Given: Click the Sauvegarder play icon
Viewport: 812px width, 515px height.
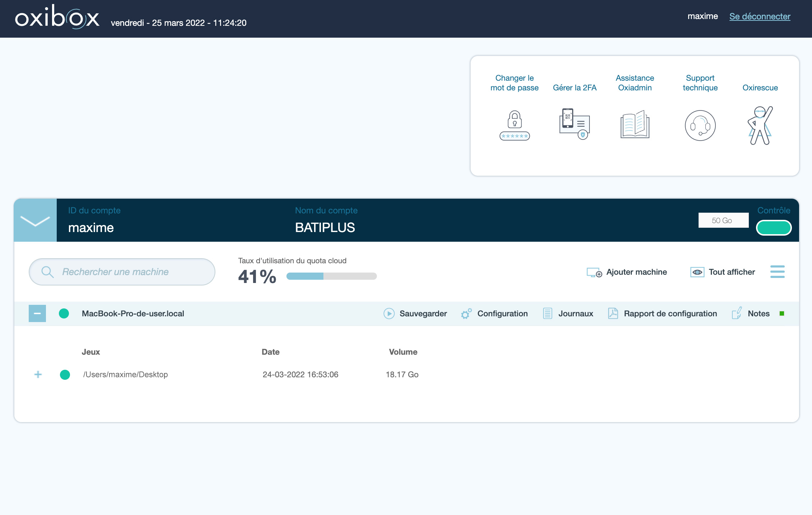Looking at the screenshot, I should [x=389, y=313].
